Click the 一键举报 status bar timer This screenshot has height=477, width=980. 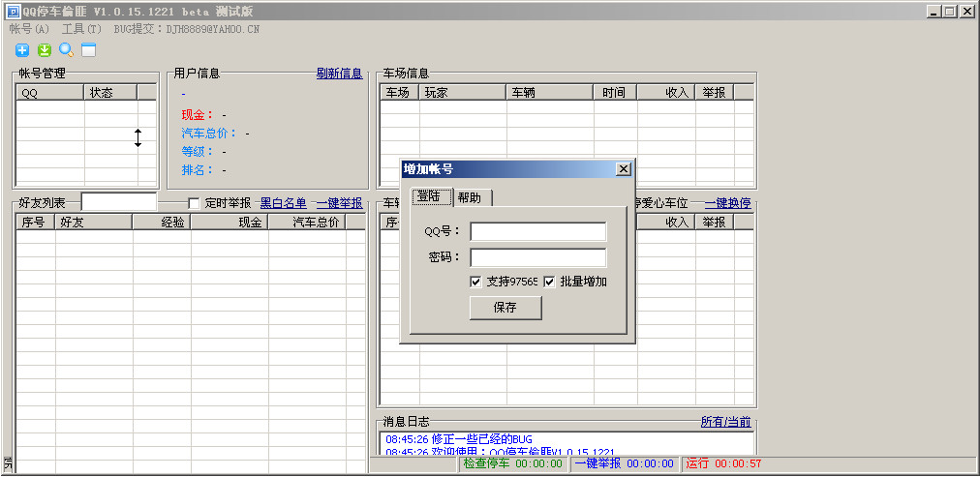[x=625, y=463]
